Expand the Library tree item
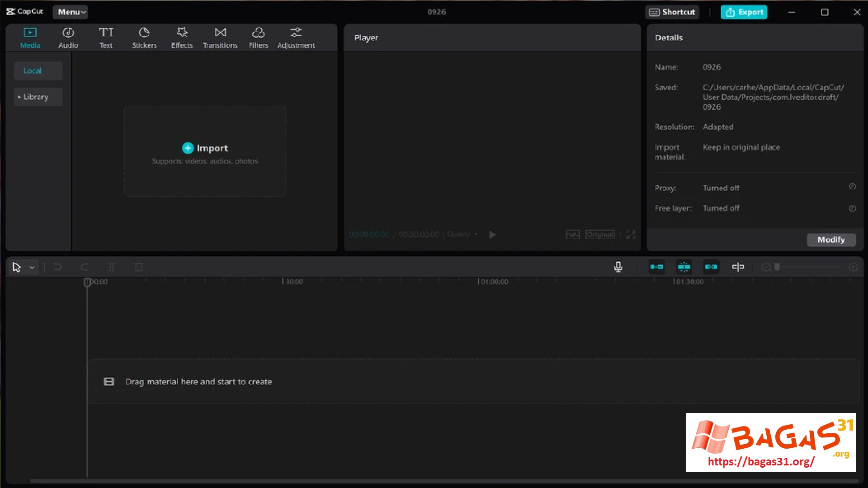 click(19, 97)
